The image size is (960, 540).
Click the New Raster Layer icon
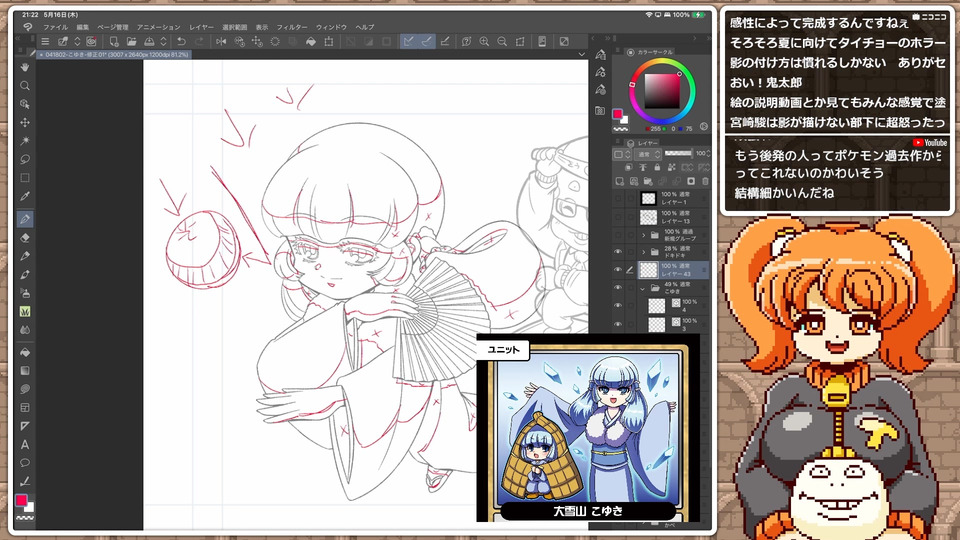[x=620, y=181]
